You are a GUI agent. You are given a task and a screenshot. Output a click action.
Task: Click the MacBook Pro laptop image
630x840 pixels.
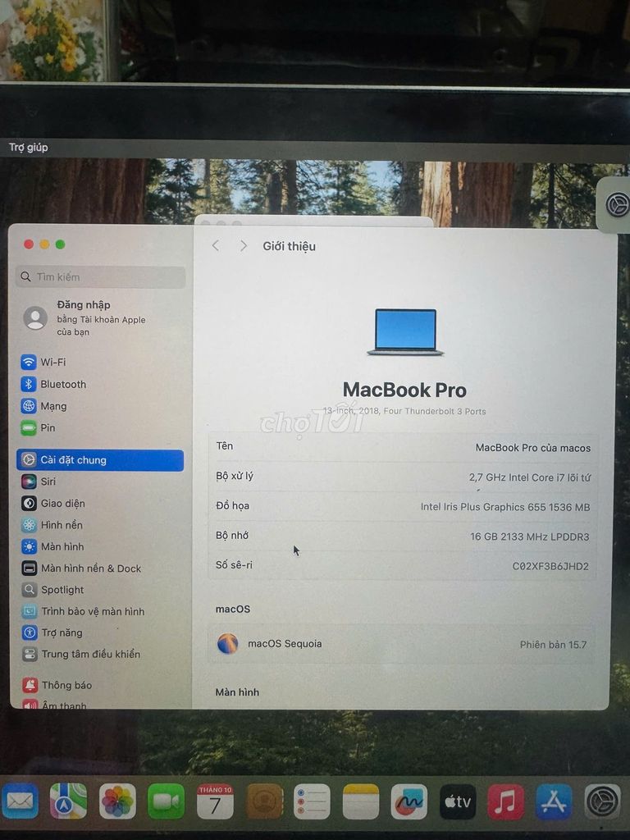405,331
